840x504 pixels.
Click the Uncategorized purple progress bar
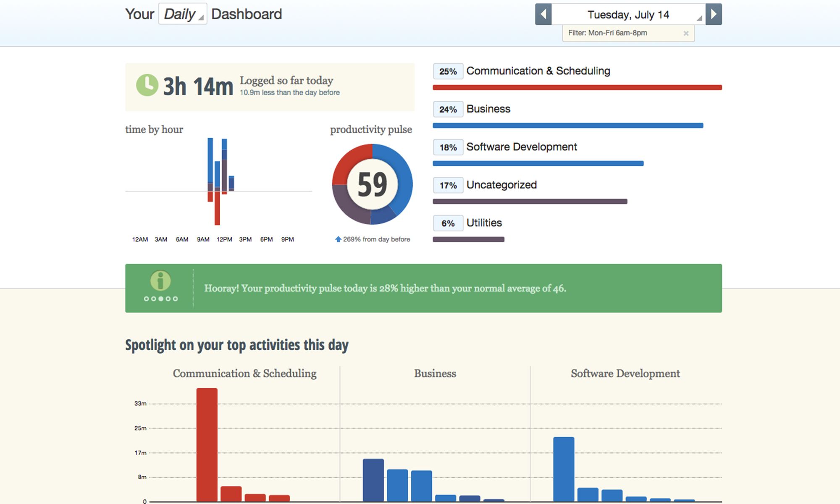530,202
